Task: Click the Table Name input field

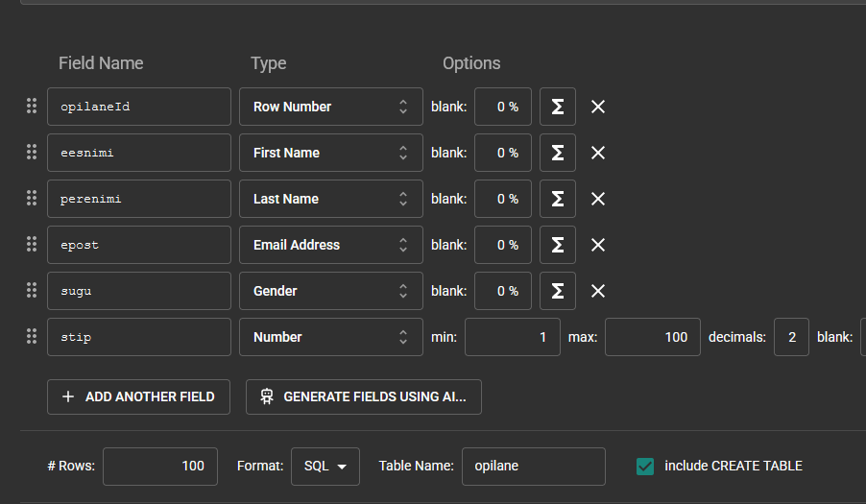Action: 533,466
